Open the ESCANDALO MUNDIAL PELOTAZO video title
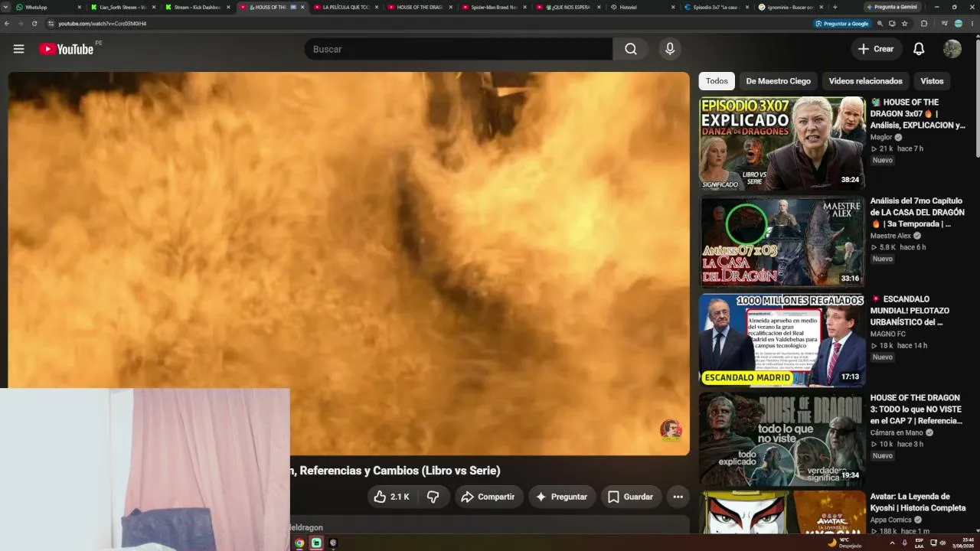 click(x=910, y=311)
